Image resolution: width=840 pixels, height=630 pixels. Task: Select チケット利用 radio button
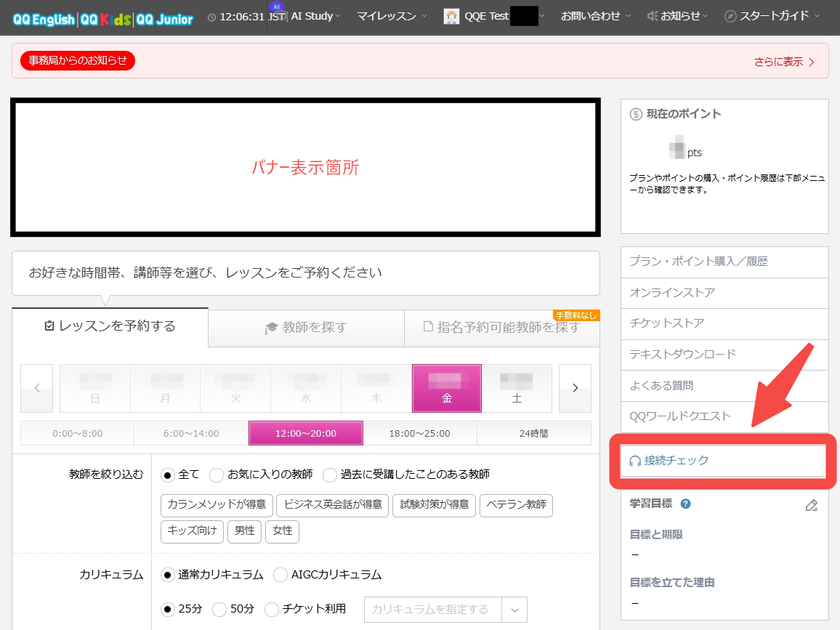point(272,610)
